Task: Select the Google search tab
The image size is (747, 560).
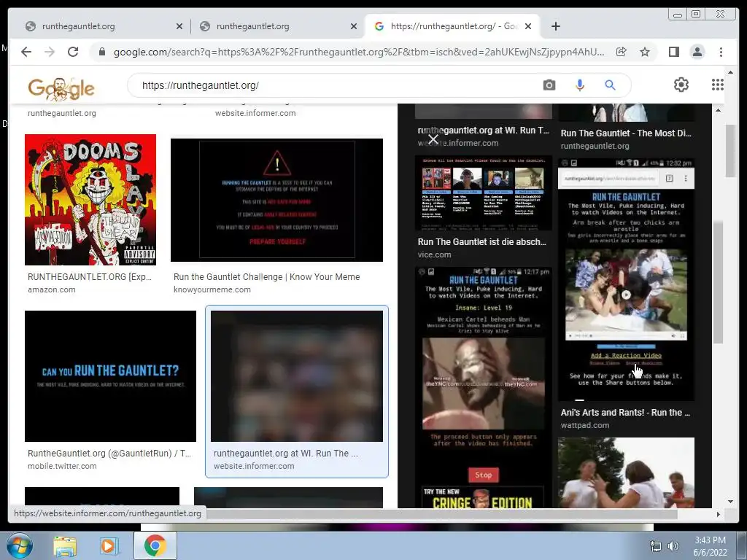Action: pyautogui.click(x=452, y=26)
